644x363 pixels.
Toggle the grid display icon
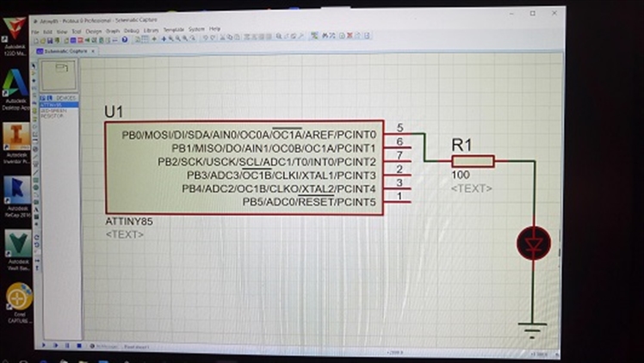[x=145, y=40]
